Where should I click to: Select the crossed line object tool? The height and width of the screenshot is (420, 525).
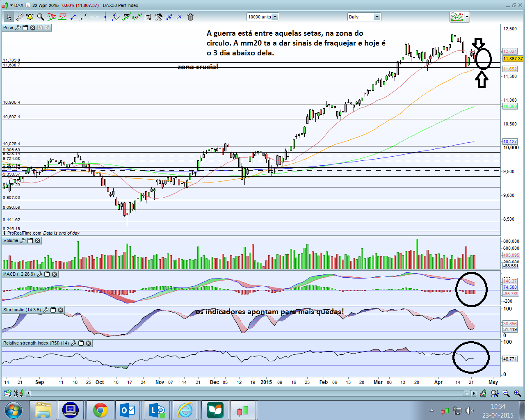click(180, 17)
